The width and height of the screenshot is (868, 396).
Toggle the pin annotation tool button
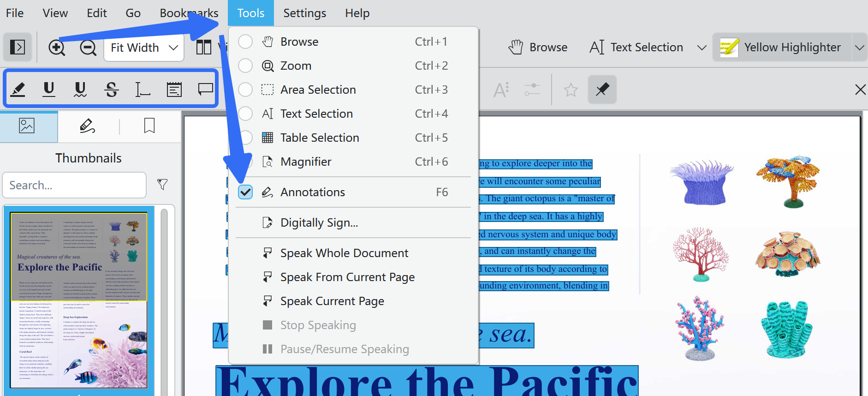(x=602, y=90)
